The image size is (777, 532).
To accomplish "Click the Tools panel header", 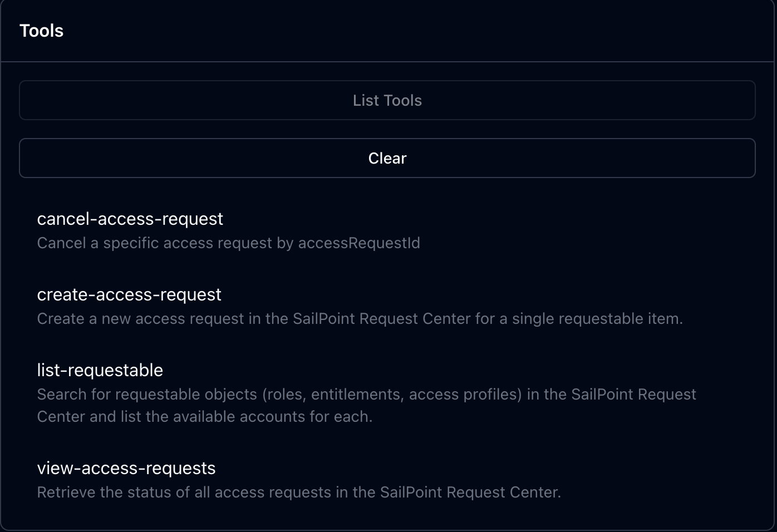I will (42, 31).
